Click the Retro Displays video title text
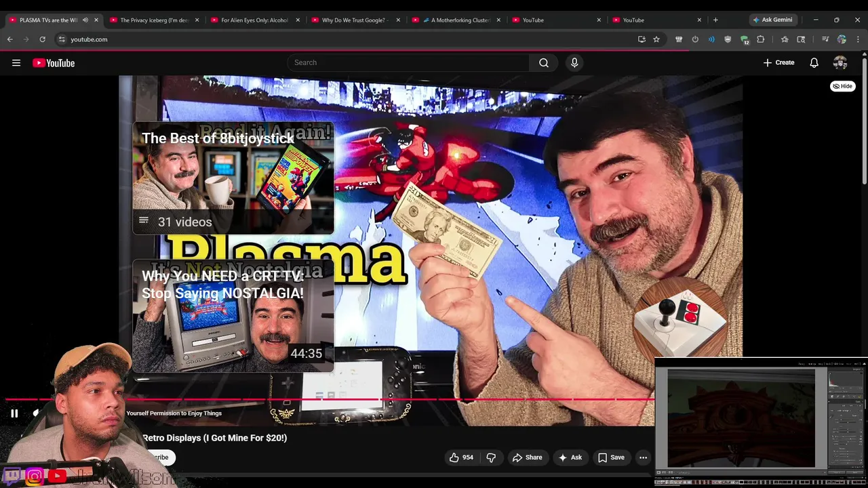868x488 pixels. [x=215, y=438]
